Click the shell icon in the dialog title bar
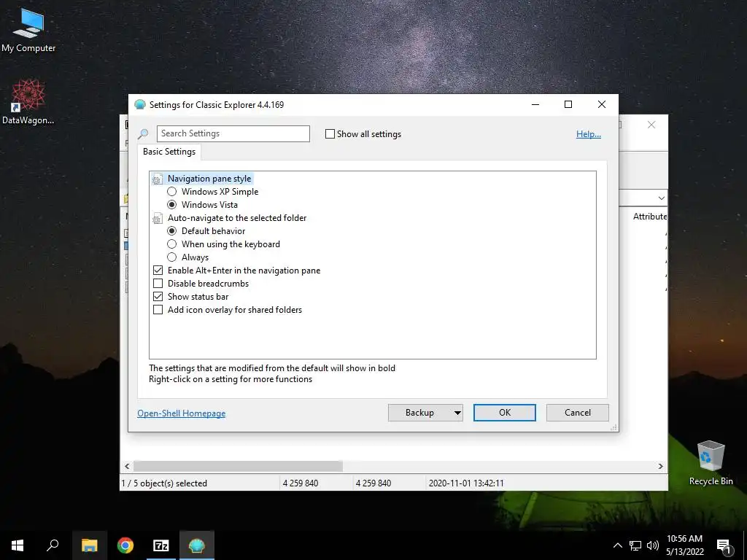 click(139, 105)
